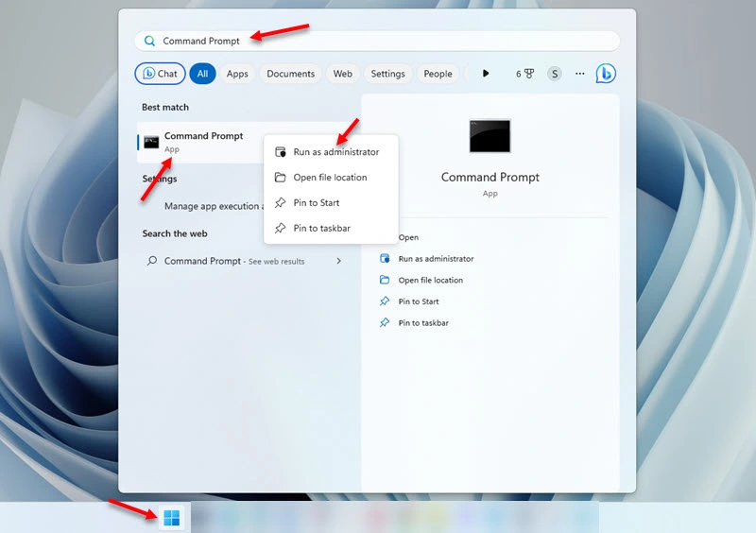
Task: Click the search magnifier icon in search box
Action: click(x=149, y=41)
